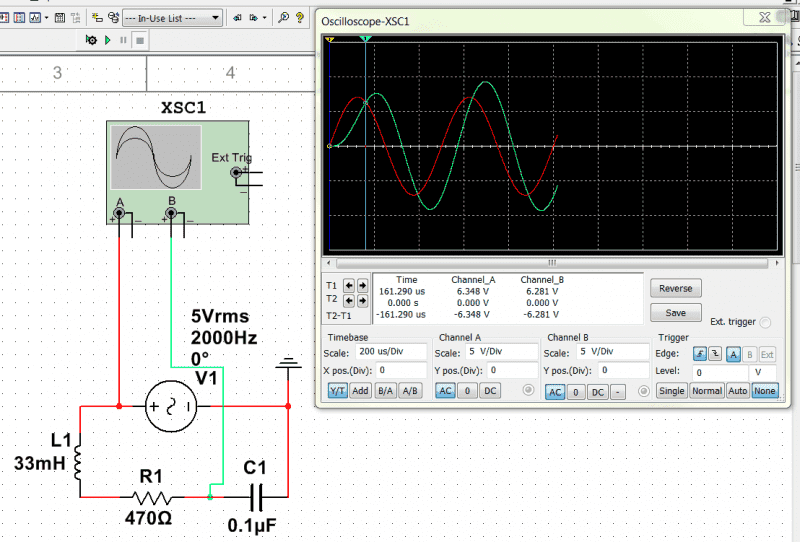This screenshot has width=800, height=542.
Task: Click the find magnifier toolbar icon
Action: 283,17
